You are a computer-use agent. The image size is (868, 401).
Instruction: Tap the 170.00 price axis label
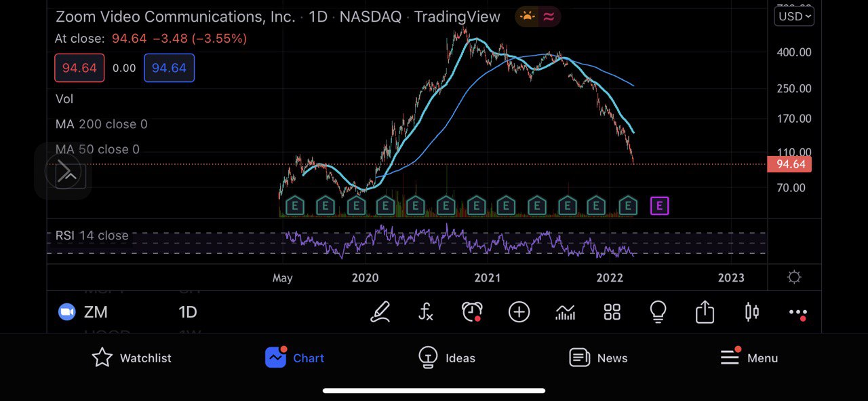coord(794,119)
